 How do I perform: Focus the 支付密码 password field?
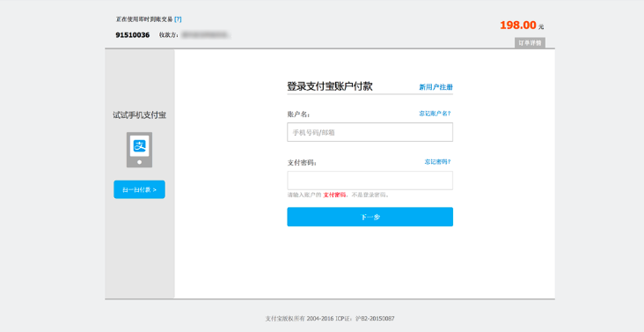coord(370,181)
